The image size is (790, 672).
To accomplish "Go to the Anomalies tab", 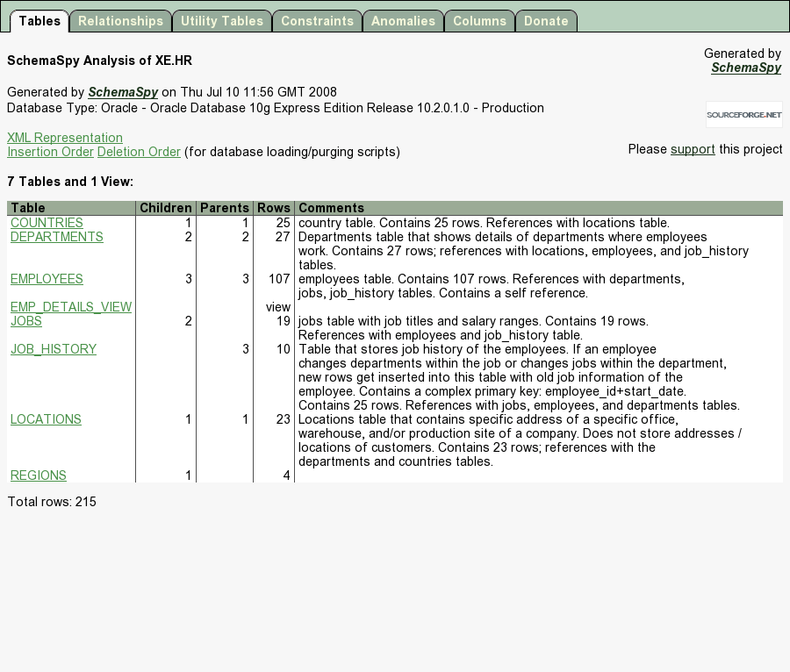I will coord(403,21).
